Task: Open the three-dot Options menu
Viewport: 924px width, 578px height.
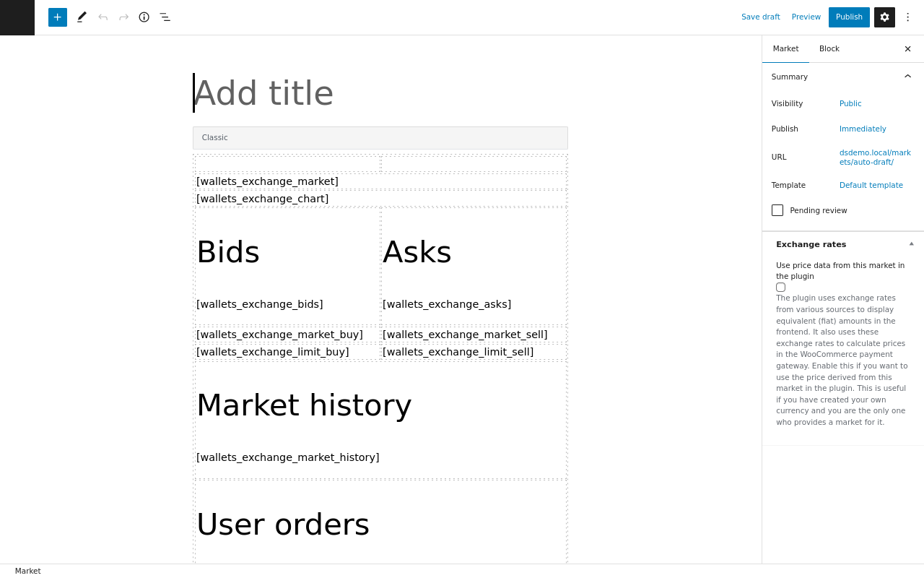Action: [908, 17]
